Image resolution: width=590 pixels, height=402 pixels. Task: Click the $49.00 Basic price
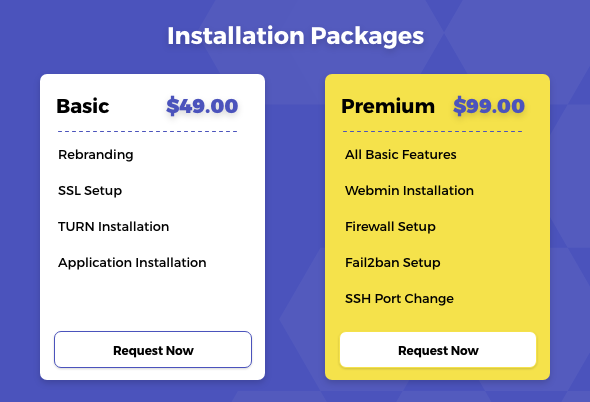(x=202, y=106)
